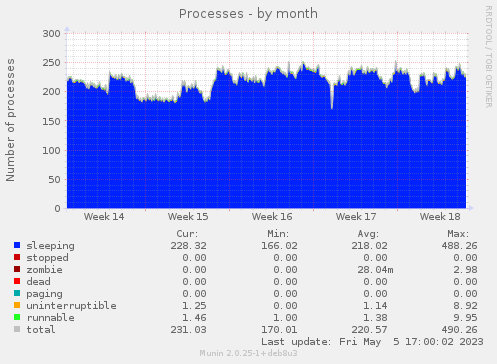497x364 pixels.
Task: Click the runnable current value 1.46
Action: pyautogui.click(x=195, y=318)
